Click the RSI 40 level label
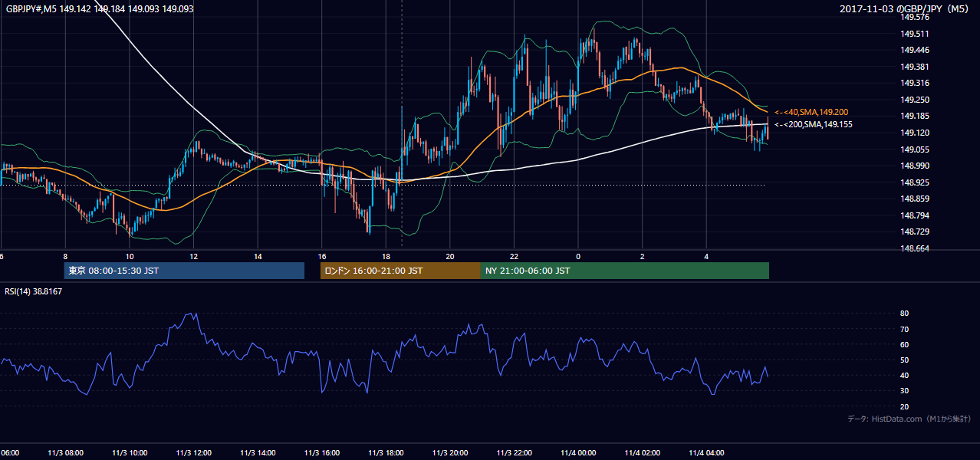The image size is (980, 460). point(905,376)
